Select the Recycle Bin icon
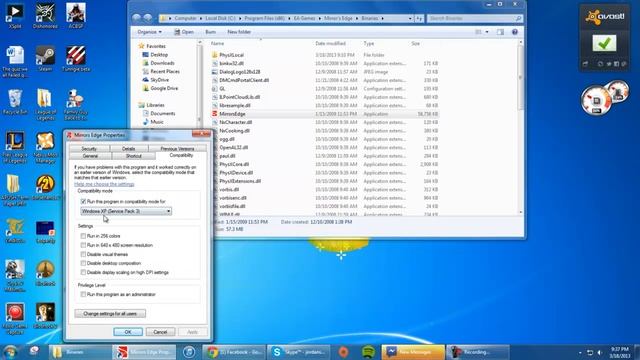640x360 pixels. [15, 101]
